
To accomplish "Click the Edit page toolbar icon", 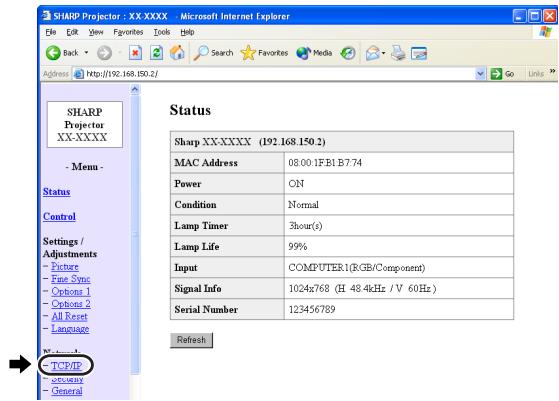I will (x=419, y=53).
